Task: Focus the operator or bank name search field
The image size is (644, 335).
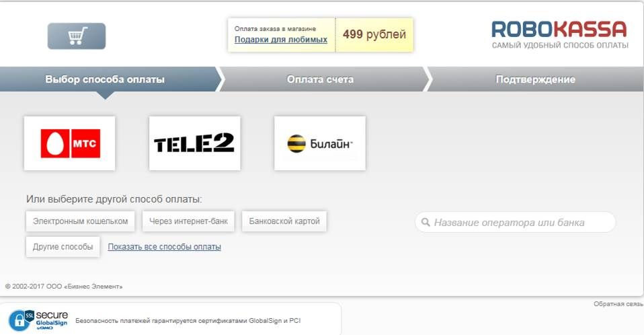Action: [516, 223]
